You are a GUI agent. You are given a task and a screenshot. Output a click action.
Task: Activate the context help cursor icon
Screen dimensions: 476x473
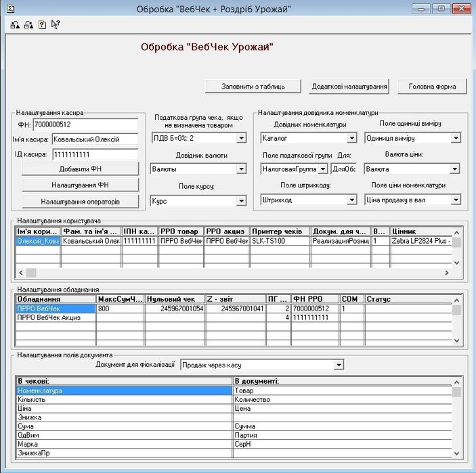pos(56,24)
